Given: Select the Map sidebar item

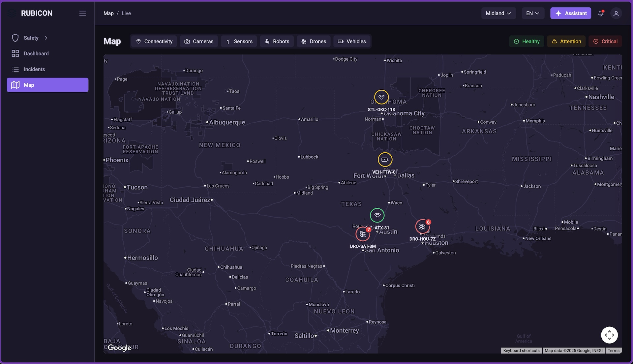Looking at the screenshot, I should click(x=47, y=85).
